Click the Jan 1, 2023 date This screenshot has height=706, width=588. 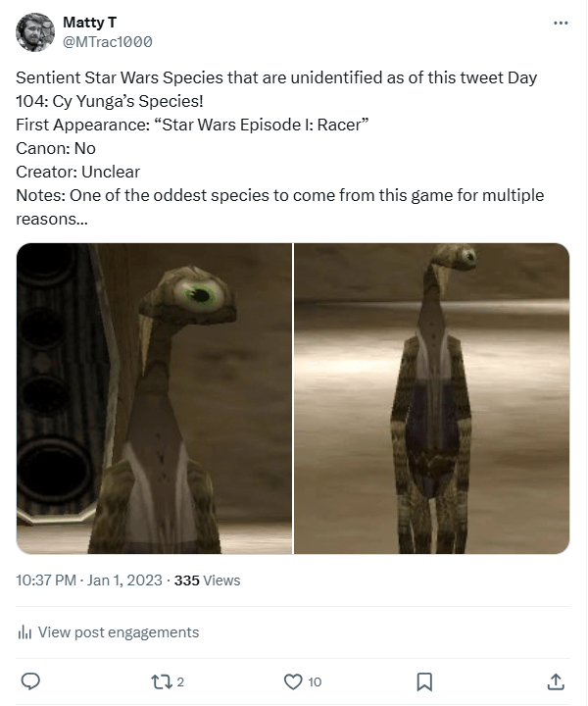pyautogui.click(x=124, y=580)
